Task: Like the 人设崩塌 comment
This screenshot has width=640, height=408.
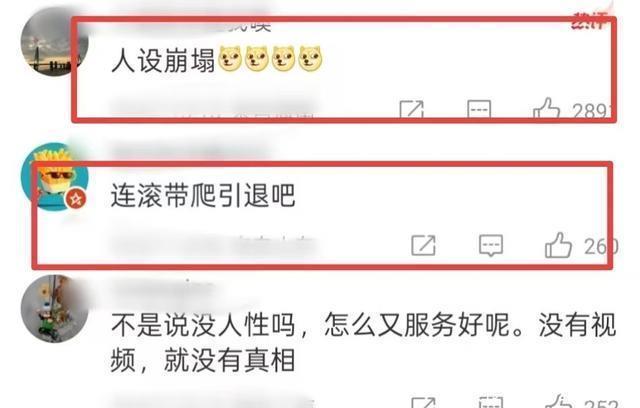Action: (546, 108)
